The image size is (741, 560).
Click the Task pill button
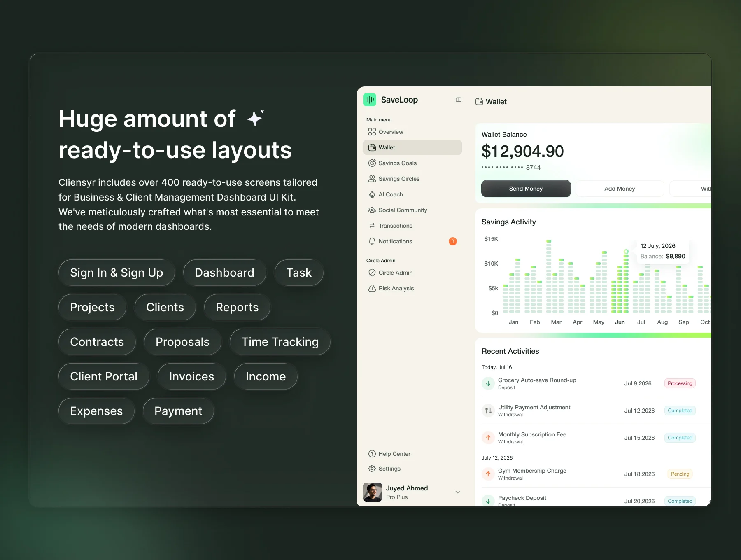(299, 273)
